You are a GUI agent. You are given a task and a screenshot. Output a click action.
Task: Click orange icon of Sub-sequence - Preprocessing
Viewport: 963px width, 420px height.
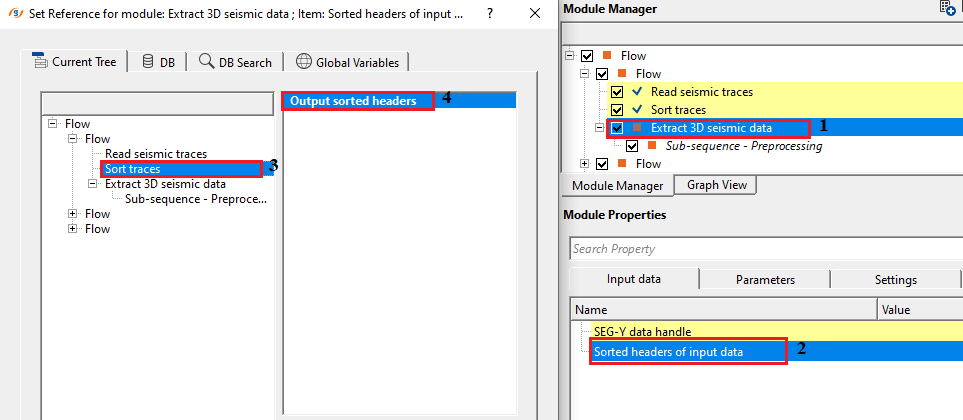[x=653, y=146]
